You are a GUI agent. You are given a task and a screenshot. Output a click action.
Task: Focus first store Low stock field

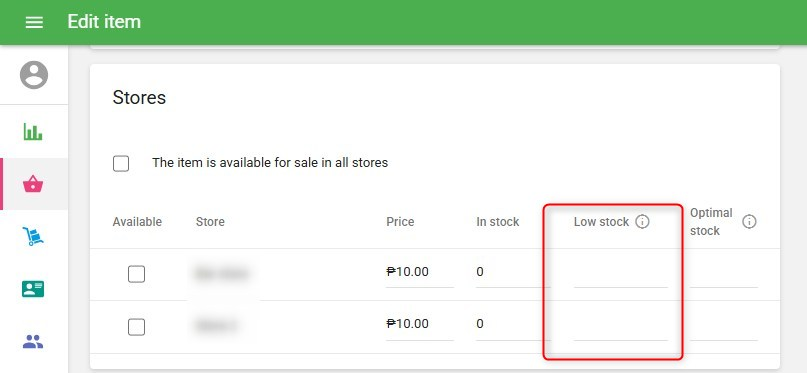[x=621, y=273]
